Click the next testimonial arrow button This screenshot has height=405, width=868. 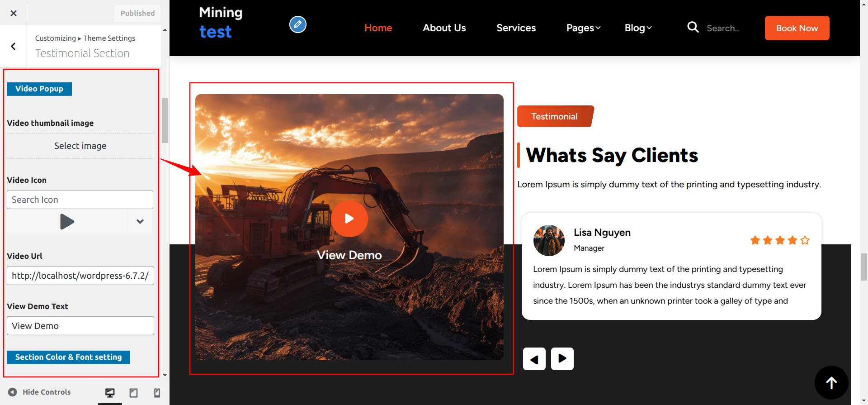562,359
